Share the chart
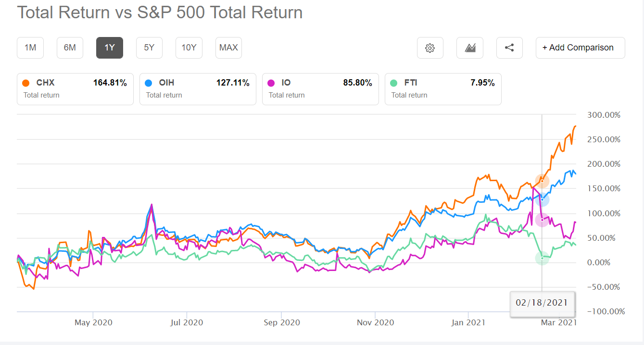 (509, 48)
